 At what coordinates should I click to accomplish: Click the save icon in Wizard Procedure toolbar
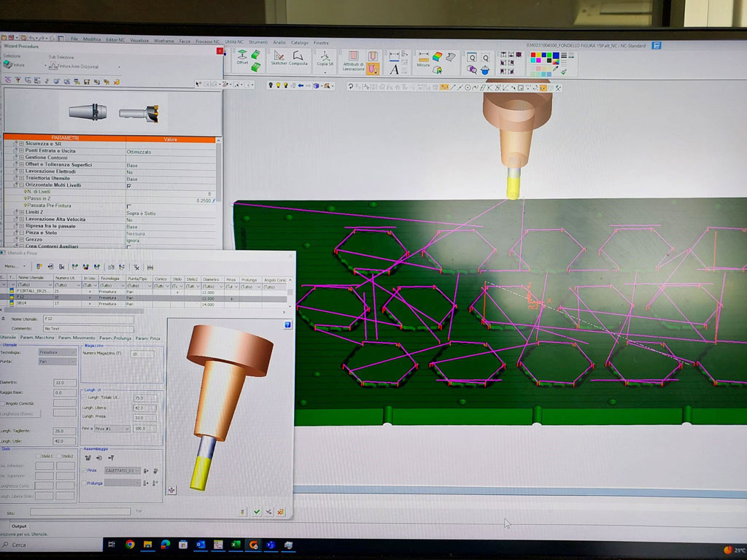pos(87,82)
